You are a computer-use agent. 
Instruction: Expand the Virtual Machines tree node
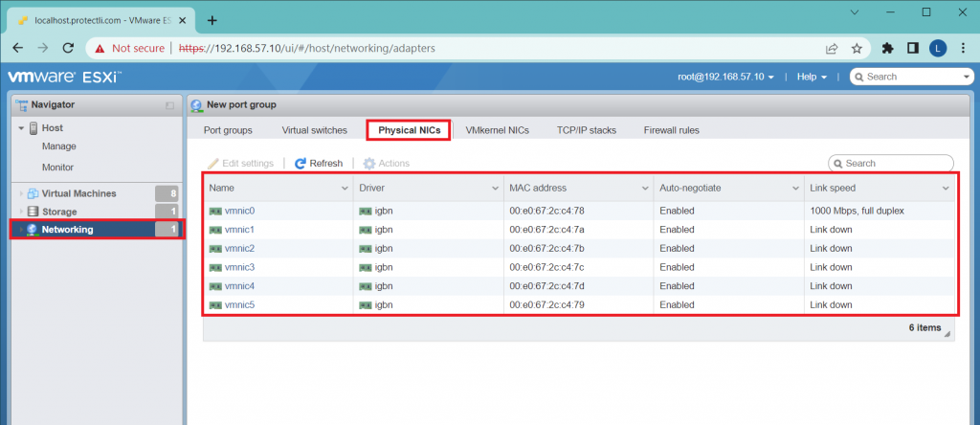point(21,193)
